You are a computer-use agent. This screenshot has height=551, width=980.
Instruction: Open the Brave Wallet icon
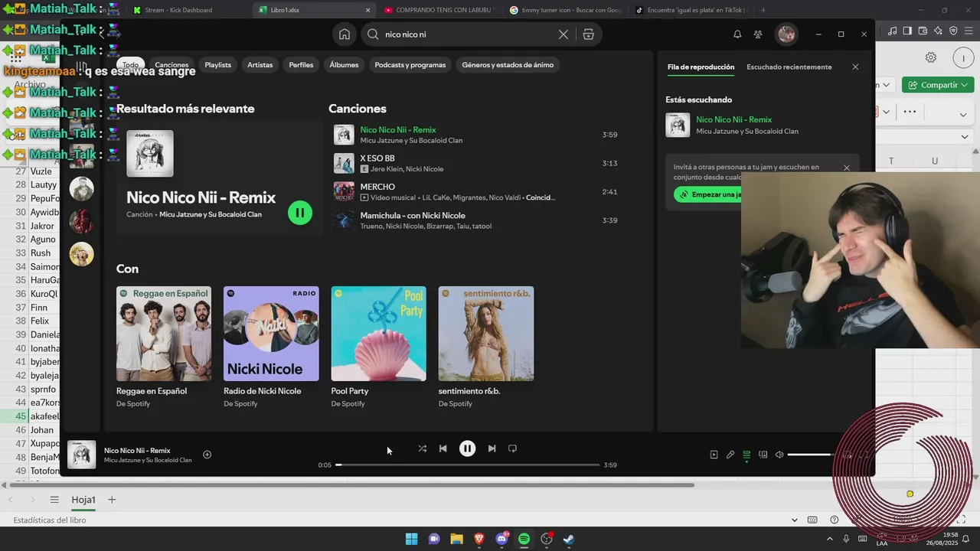coord(923,31)
